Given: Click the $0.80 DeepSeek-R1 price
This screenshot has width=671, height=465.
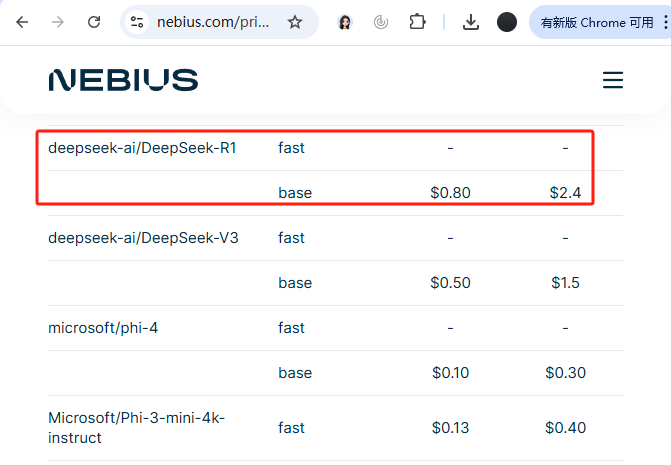Looking at the screenshot, I should 450,193.
